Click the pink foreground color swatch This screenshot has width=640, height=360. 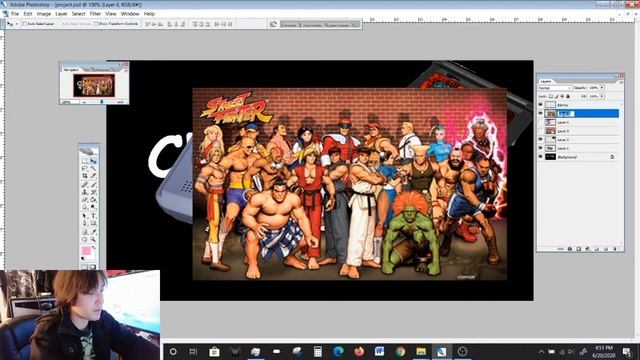(x=86, y=251)
